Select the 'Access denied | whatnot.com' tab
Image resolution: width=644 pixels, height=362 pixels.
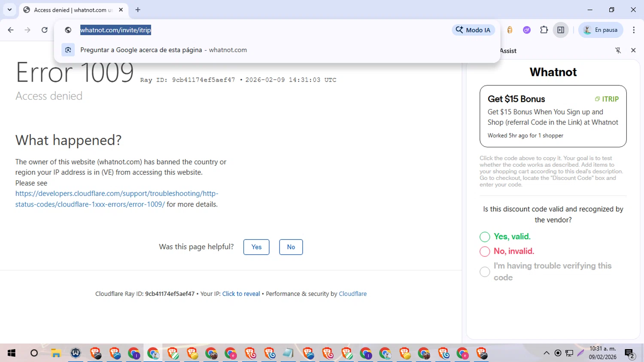pyautogui.click(x=73, y=10)
